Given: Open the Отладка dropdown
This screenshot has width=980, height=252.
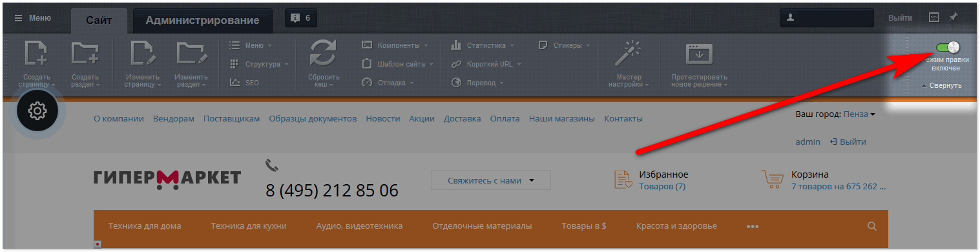Looking at the screenshot, I should click(387, 83).
